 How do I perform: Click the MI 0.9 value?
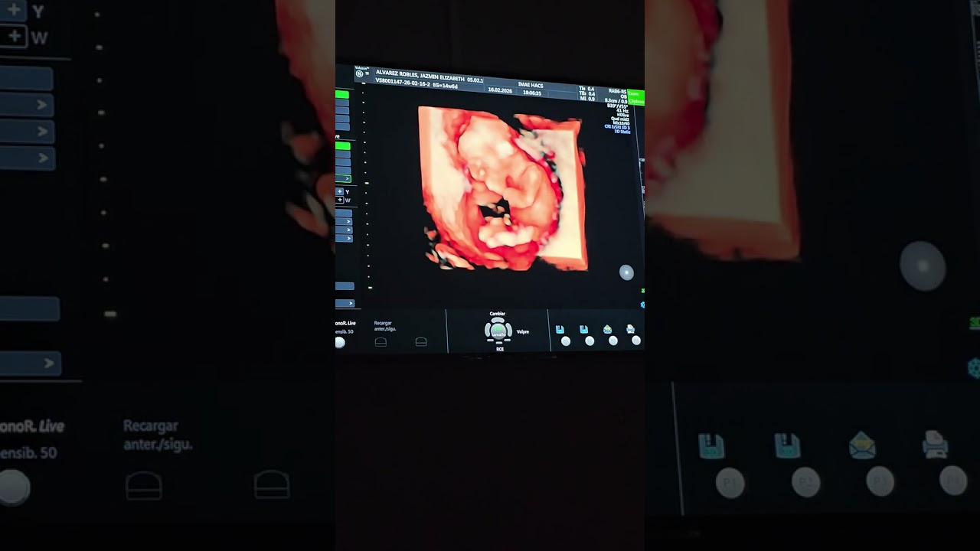586,99
